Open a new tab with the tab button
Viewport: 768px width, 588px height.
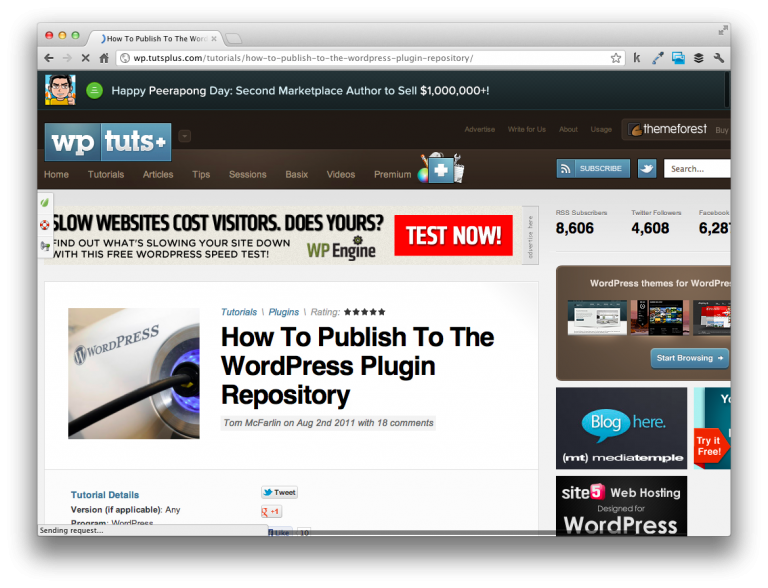tap(234, 38)
